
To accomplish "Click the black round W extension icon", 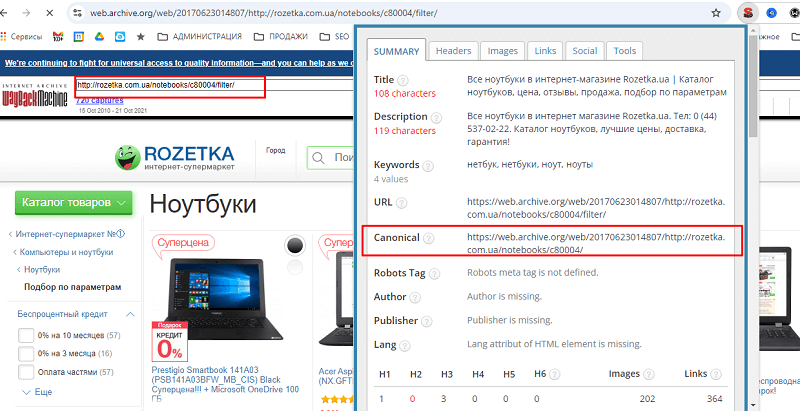I will (796, 13).
